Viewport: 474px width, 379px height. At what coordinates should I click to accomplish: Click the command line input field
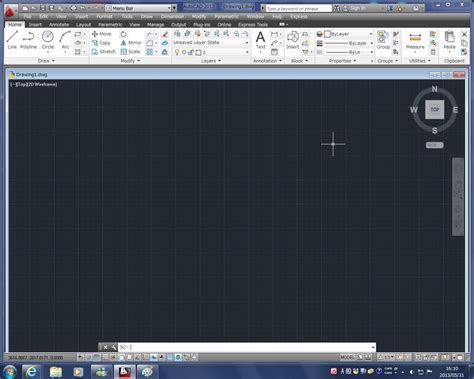click(x=247, y=347)
